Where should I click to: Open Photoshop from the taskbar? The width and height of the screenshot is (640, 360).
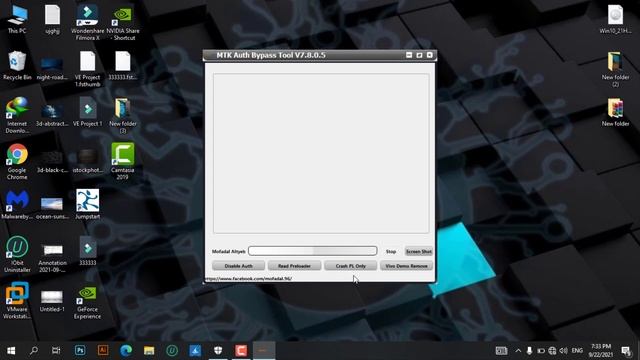[80, 350]
